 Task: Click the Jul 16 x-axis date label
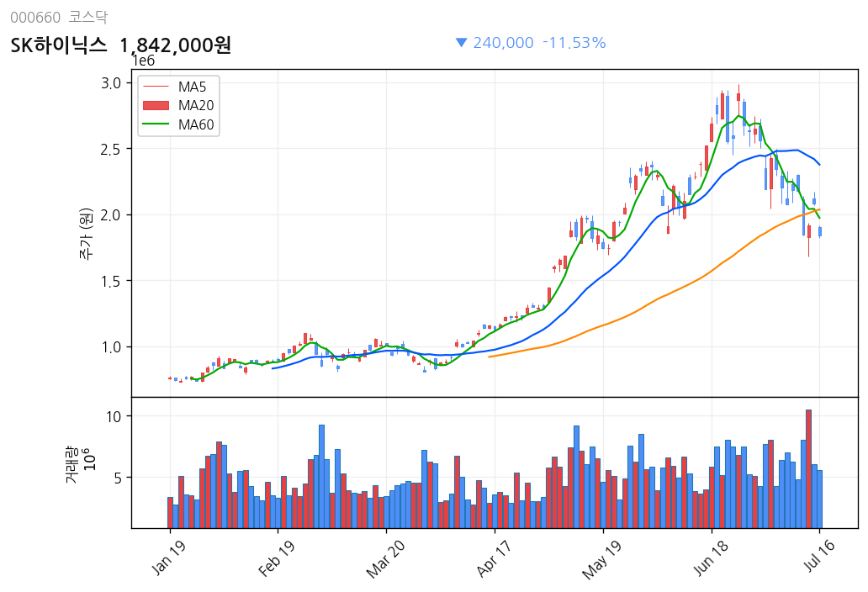click(818, 555)
